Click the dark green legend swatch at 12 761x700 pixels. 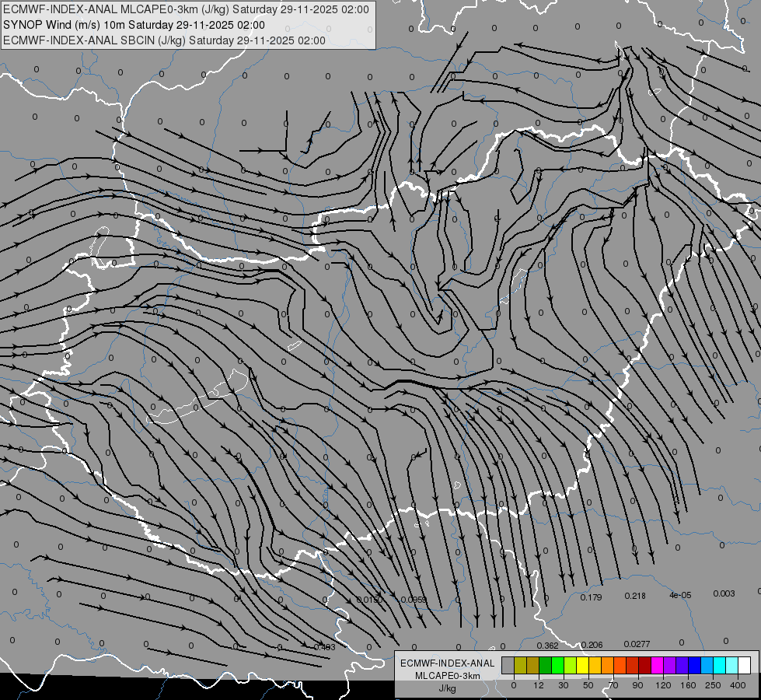pos(545,665)
